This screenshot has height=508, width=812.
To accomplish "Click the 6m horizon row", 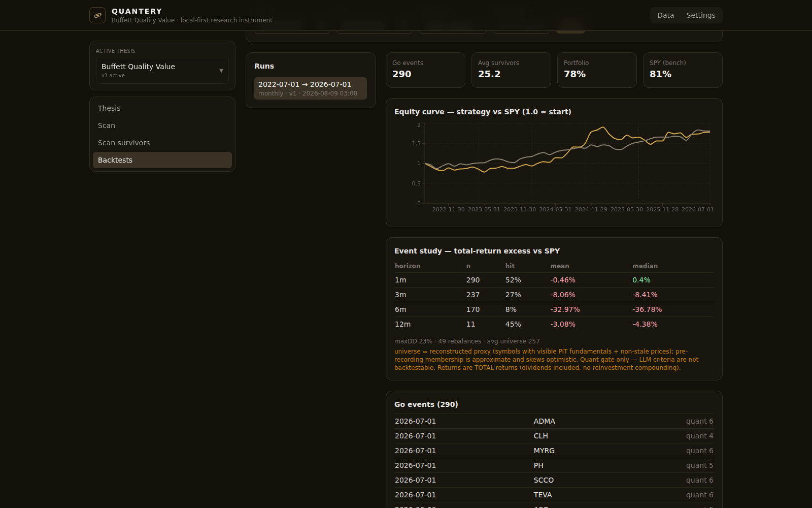I will coord(554,309).
